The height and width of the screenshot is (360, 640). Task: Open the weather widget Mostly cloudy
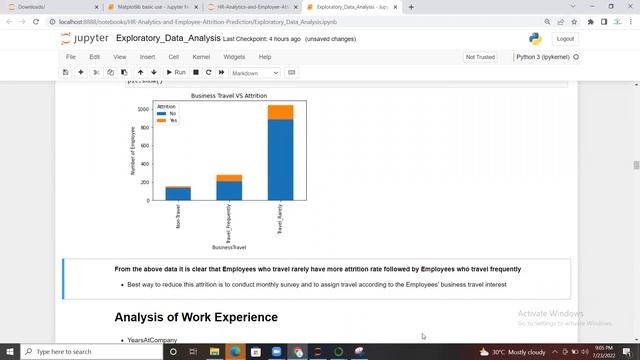click(513, 352)
